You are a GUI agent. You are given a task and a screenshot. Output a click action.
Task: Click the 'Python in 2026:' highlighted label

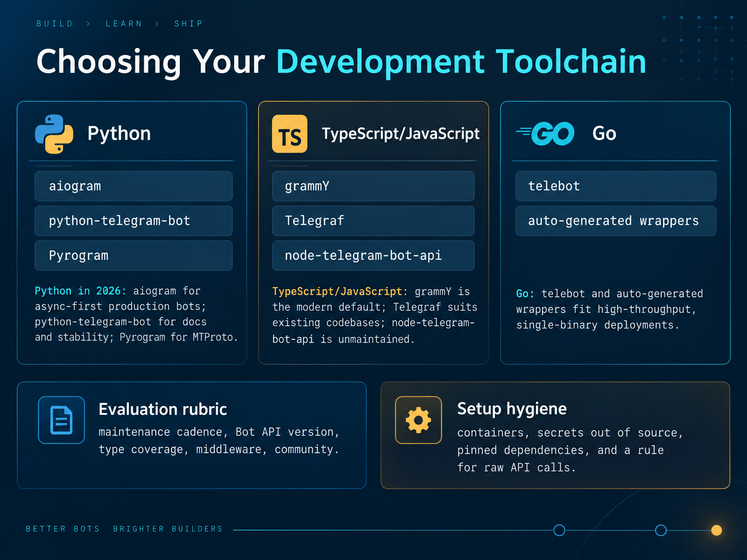click(80, 291)
